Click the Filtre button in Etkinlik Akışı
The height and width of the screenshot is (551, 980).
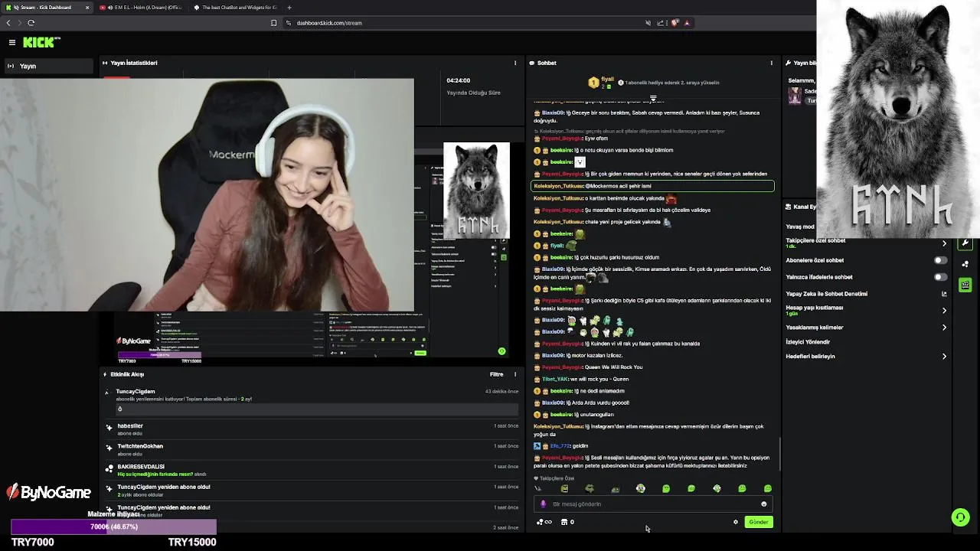coord(496,374)
